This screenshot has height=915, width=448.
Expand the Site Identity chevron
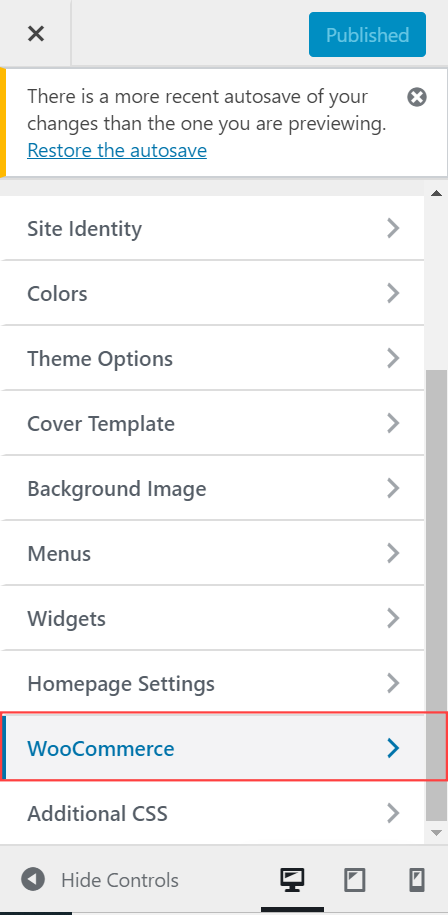click(x=394, y=228)
